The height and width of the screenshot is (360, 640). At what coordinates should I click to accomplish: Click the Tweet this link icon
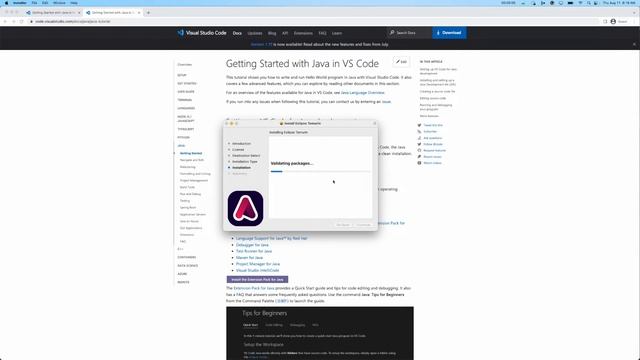(419, 125)
